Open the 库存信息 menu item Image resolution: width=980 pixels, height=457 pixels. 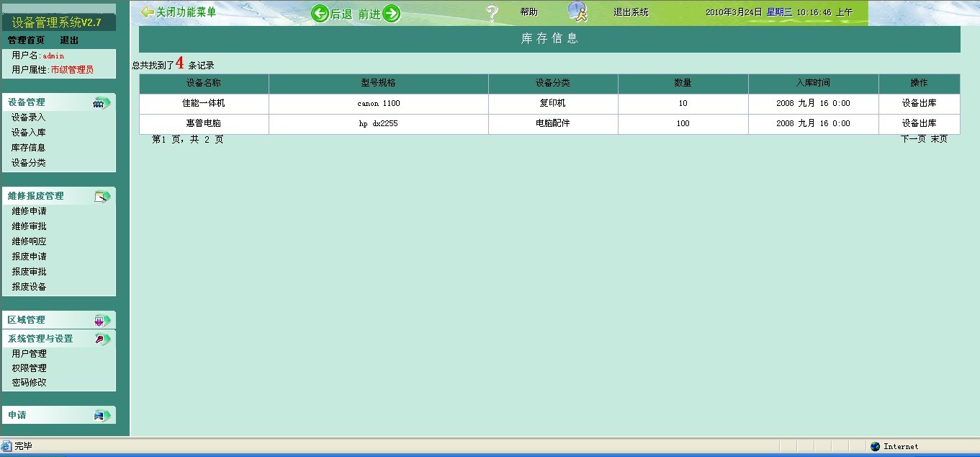29,148
